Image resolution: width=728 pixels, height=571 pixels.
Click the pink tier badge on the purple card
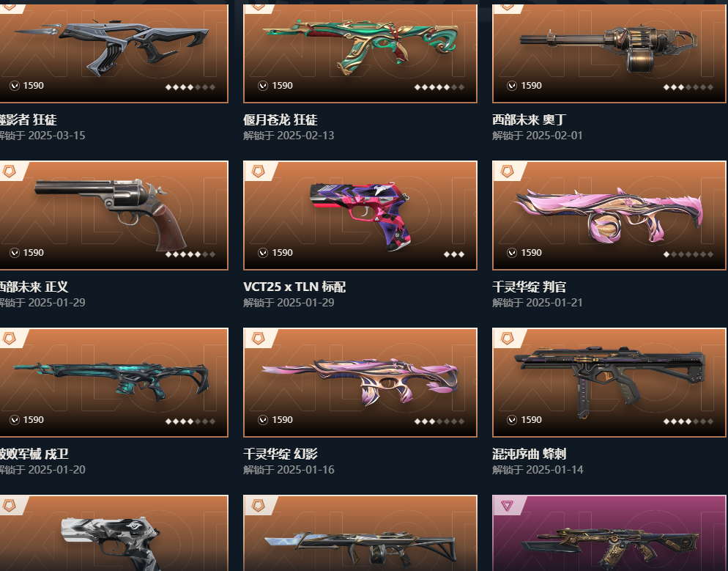click(507, 506)
